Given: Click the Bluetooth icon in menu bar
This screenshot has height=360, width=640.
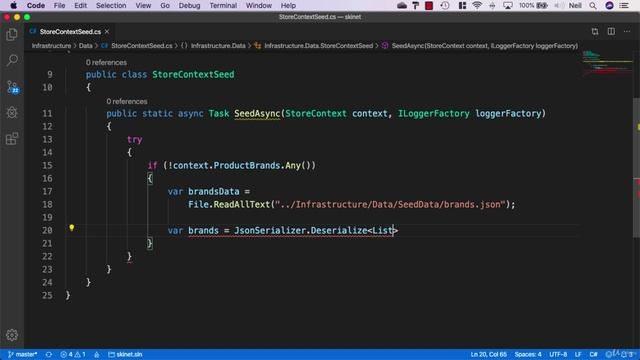Looking at the screenshot, I should (x=492, y=5).
